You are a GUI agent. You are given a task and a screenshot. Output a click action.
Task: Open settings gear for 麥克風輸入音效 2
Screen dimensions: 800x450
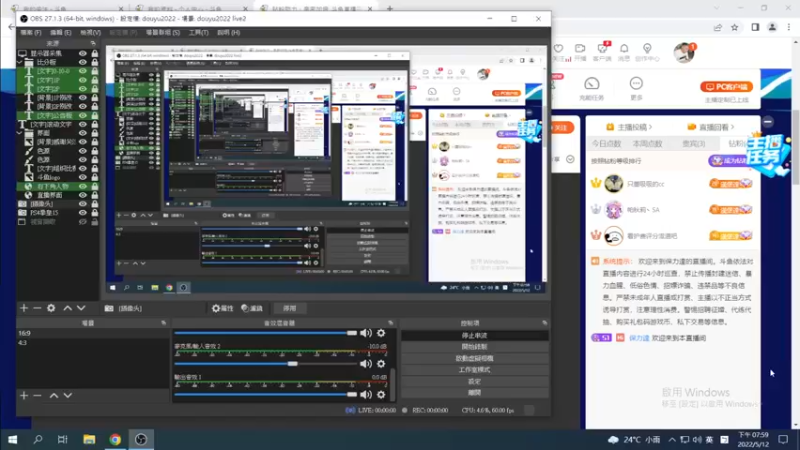click(381, 364)
